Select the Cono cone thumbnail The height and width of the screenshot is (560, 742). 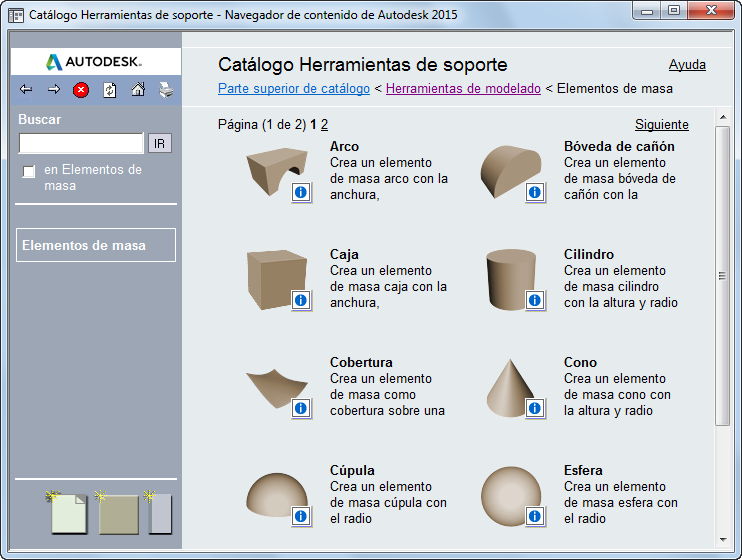(x=511, y=387)
